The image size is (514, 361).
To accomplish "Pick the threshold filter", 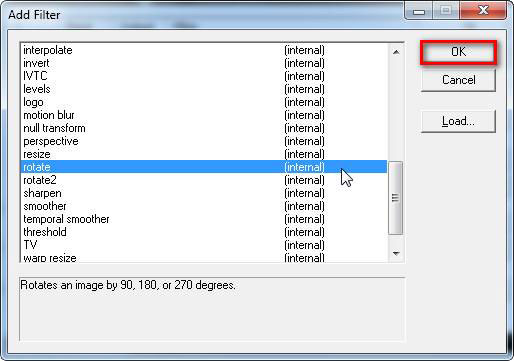I will click(x=204, y=232).
